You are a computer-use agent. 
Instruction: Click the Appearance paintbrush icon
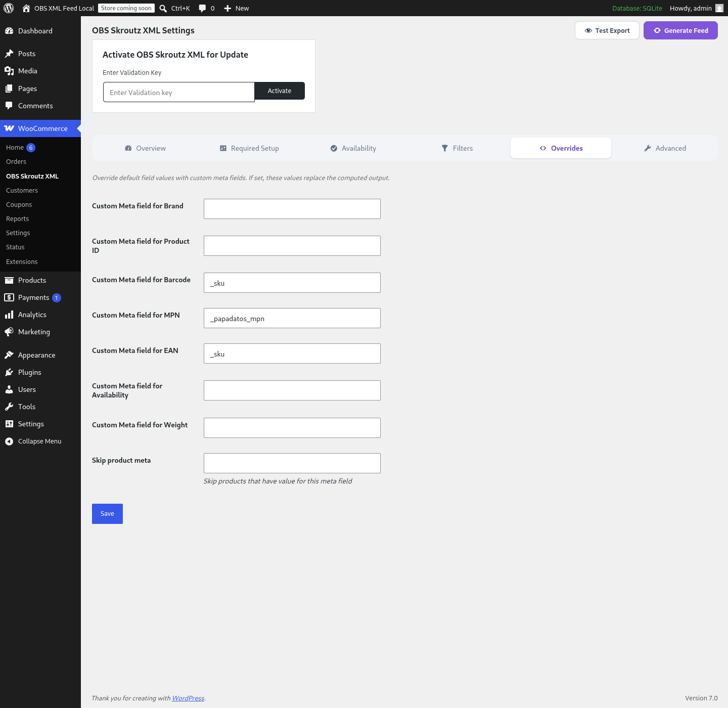coord(9,355)
